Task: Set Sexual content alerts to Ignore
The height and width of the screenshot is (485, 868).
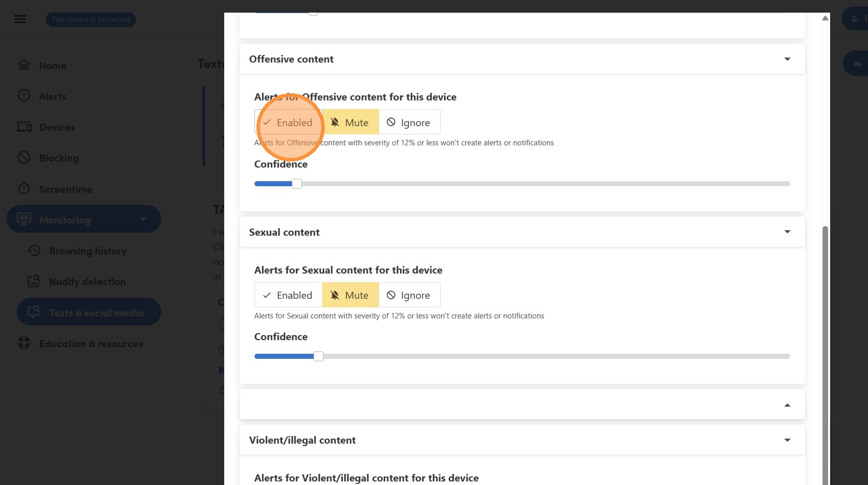Action: coord(409,295)
